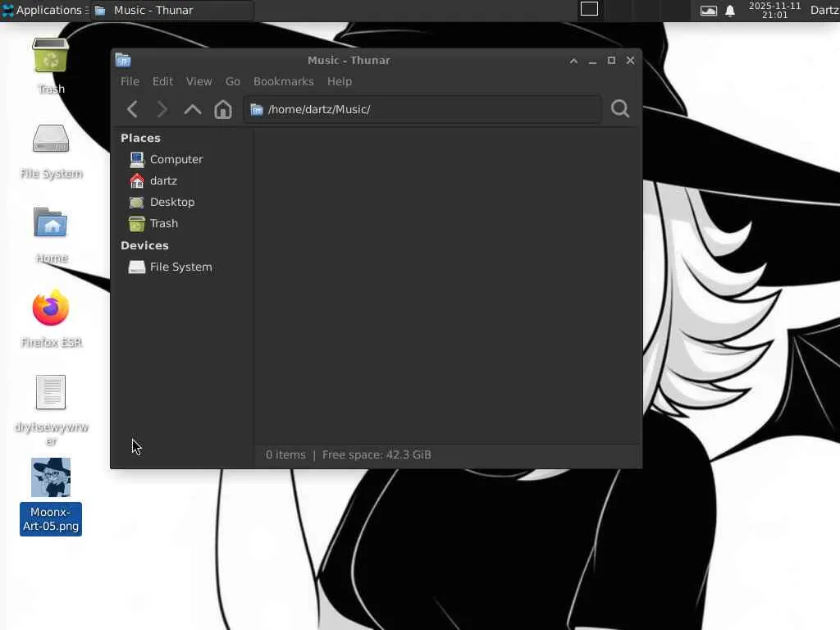Select Firefox ESR desktop icon
The height and width of the screenshot is (630, 840).
[x=51, y=319]
